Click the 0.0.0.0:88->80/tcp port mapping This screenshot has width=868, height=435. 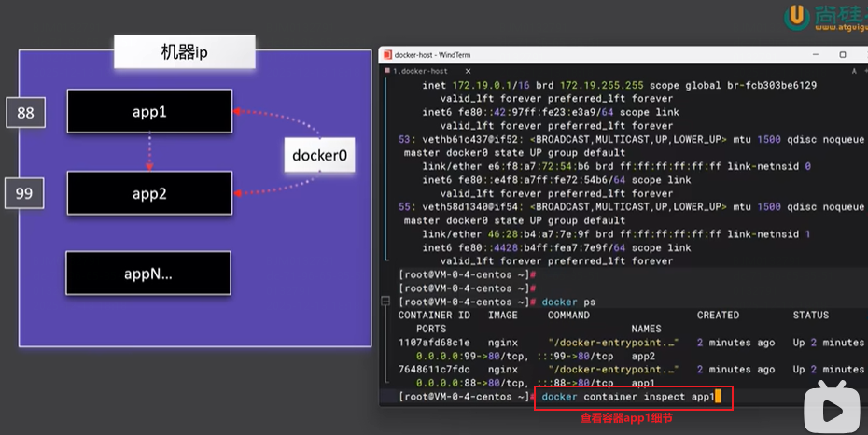[471, 383]
